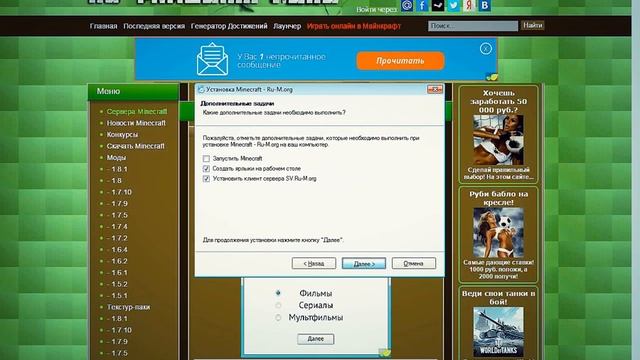The image size is (640, 360).
Task: Go back with the Назад button
Action: (314, 263)
